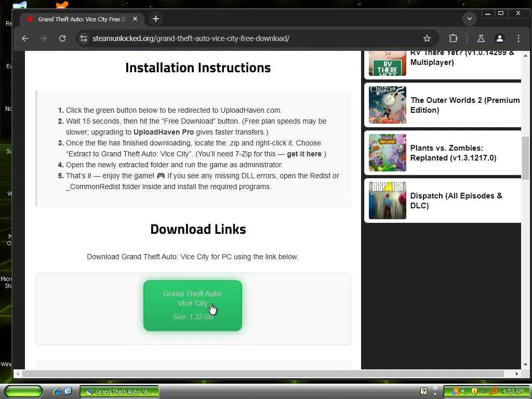Screen dimensions: 532x399
Task: Open the Dispatch (All Episodes & DLC) title
Action: click(x=456, y=201)
